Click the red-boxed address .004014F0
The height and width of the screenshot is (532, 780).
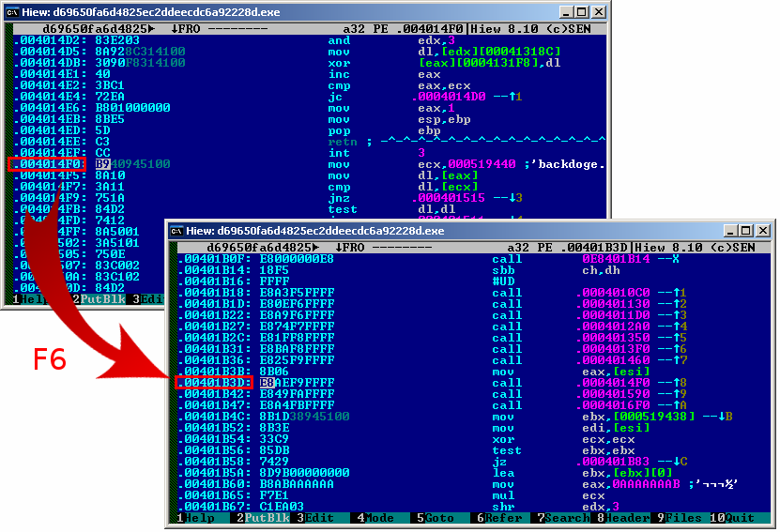point(48,163)
